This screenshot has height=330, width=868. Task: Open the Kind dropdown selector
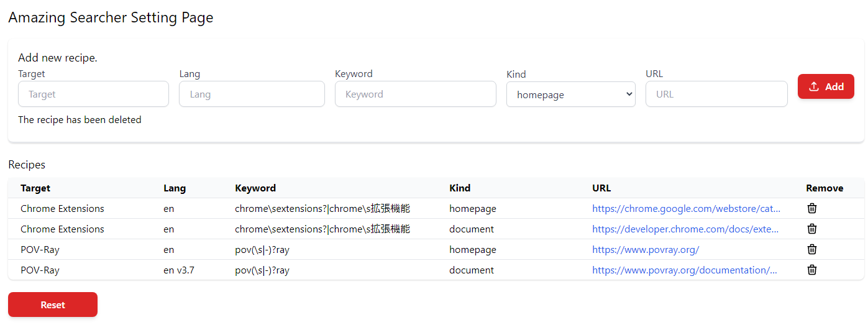[x=570, y=94]
